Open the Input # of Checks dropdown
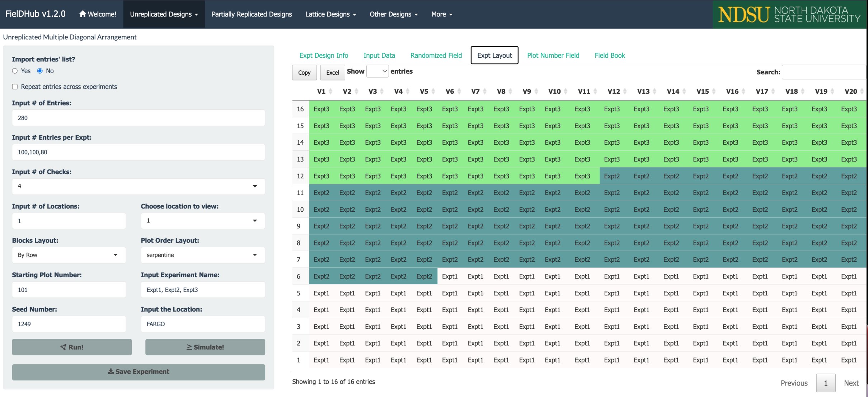The width and height of the screenshot is (868, 397). click(138, 186)
